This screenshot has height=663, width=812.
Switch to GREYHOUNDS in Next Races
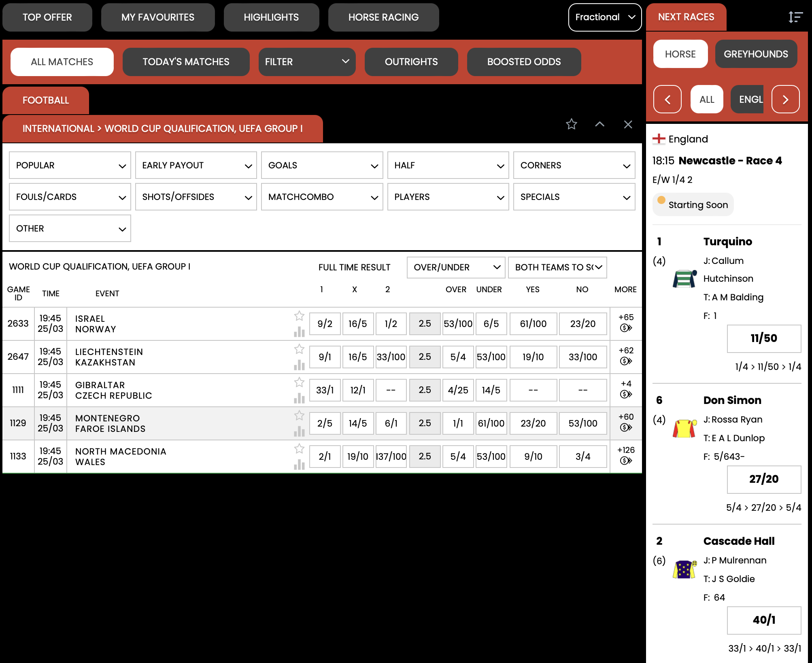(x=756, y=54)
